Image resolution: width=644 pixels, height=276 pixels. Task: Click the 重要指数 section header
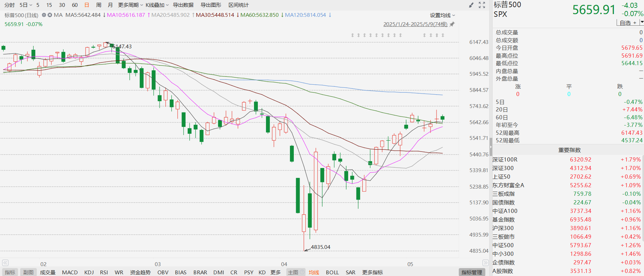pyautogui.click(x=569, y=150)
